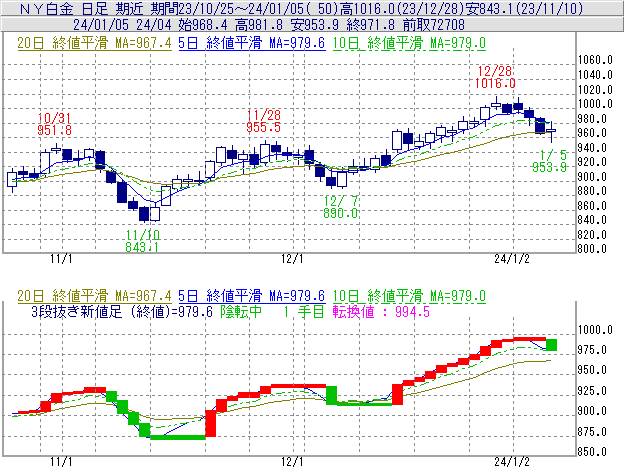Click the 10/31 951.8 high annotation

pyautogui.click(x=55, y=124)
